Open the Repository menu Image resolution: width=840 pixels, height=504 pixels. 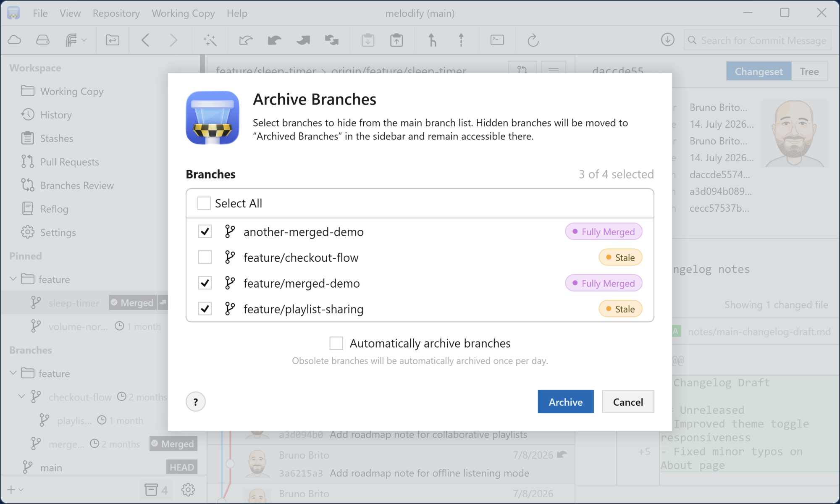click(x=116, y=13)
